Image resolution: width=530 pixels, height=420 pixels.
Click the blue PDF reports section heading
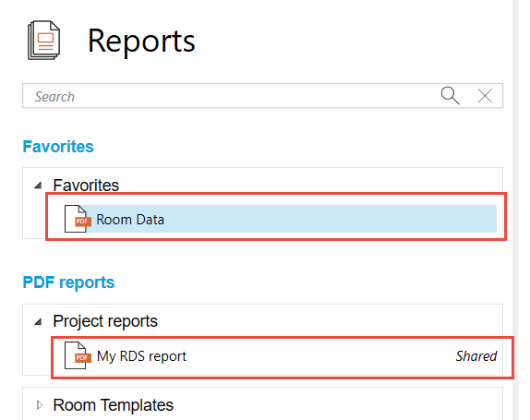click(68, 282)
